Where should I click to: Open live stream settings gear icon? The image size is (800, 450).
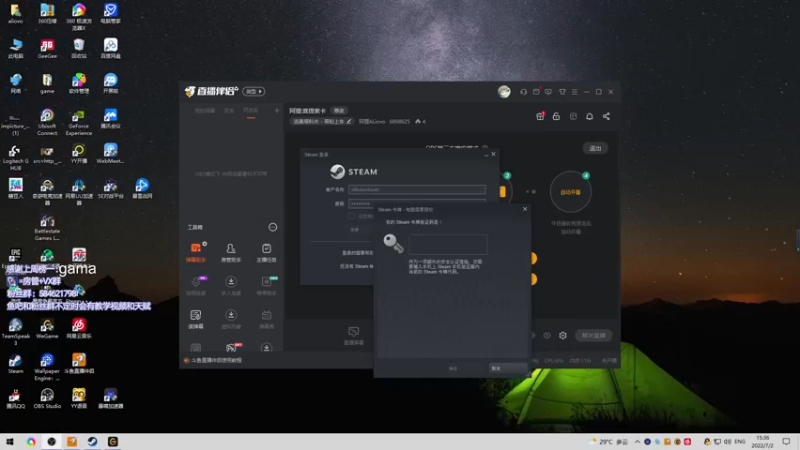(x=563, y=335)
